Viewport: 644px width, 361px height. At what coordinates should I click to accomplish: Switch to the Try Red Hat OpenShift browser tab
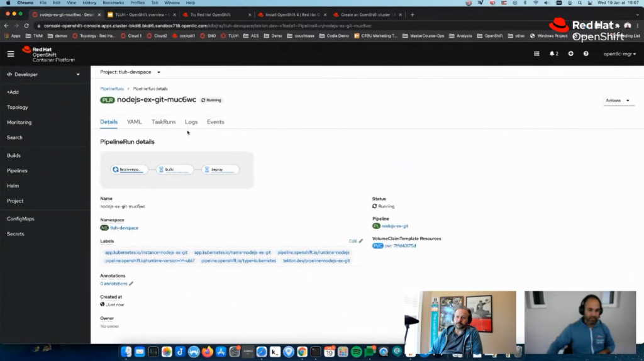tap(216, 15)
